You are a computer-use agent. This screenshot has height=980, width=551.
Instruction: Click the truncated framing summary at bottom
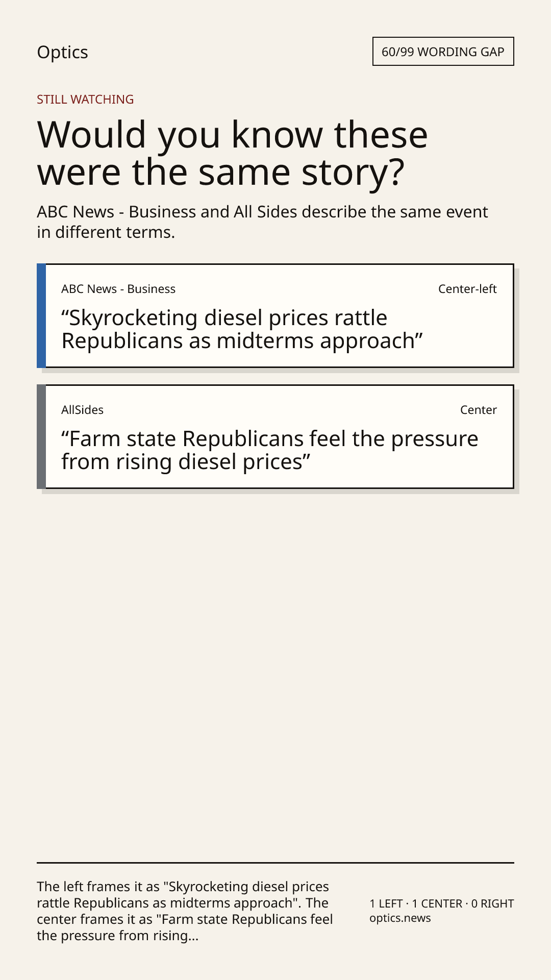coord(185,911)
